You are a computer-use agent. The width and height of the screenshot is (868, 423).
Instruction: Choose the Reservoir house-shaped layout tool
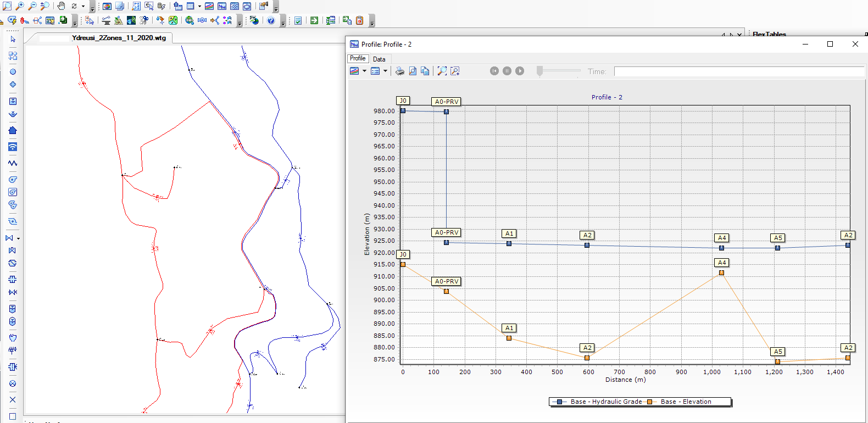tap(13, 131)
